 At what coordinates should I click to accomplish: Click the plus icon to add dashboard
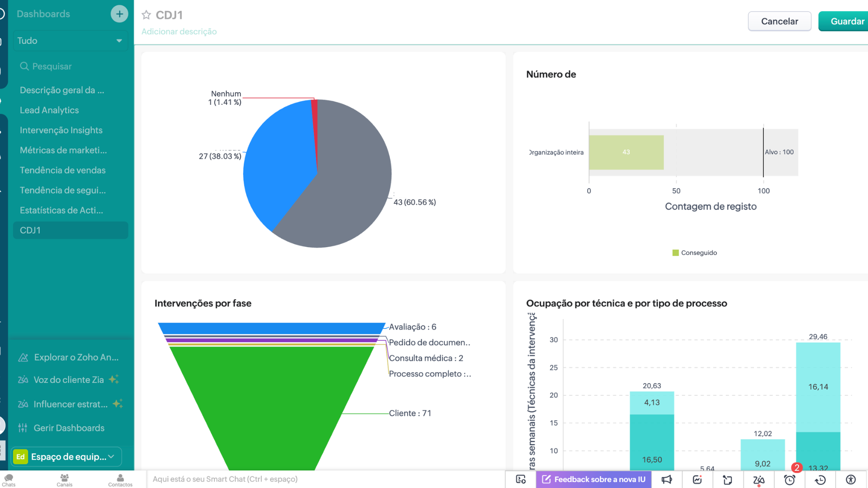[119, 14]
